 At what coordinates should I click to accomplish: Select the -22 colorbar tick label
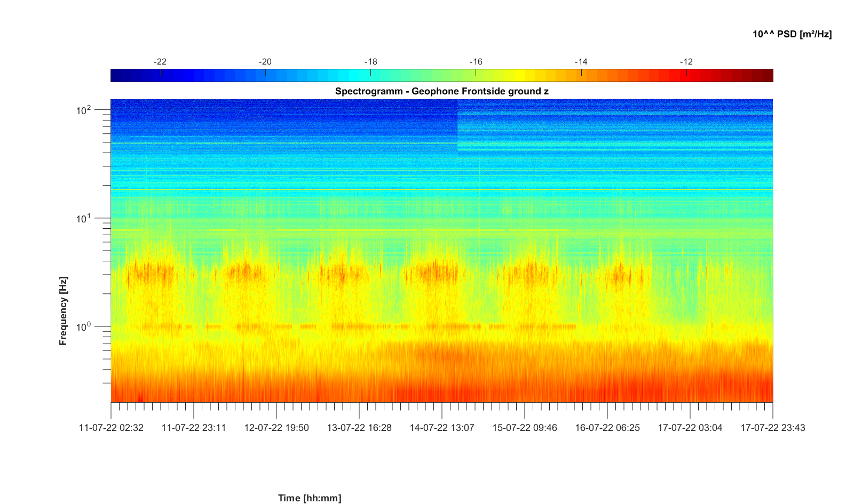point(160,62)
